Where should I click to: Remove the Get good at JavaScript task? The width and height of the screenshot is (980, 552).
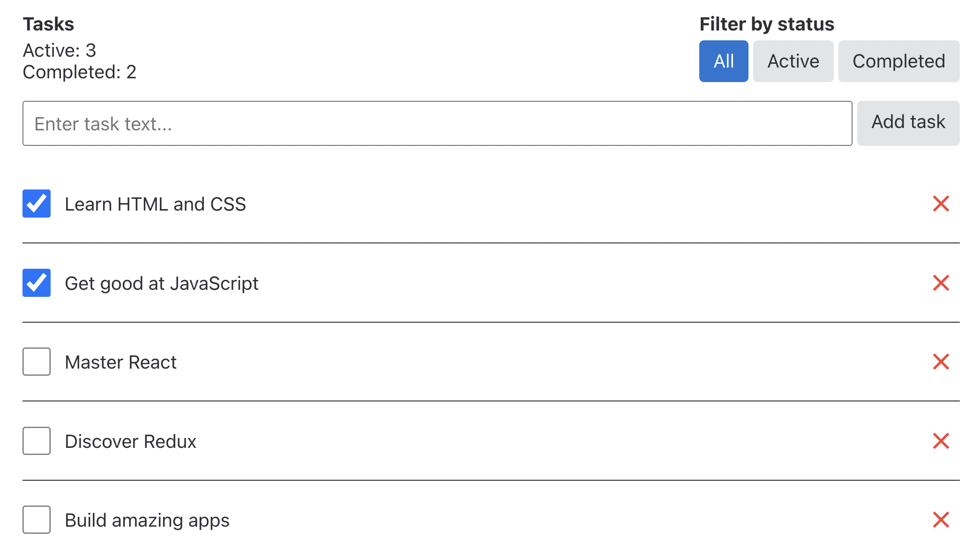point(941,283)
